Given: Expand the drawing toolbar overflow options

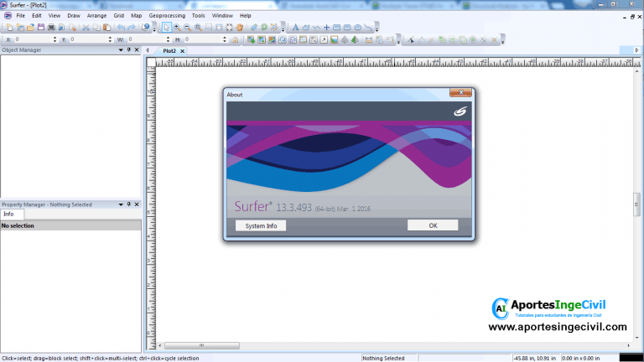Looking at the screenshot, I should tap(377, 28).
